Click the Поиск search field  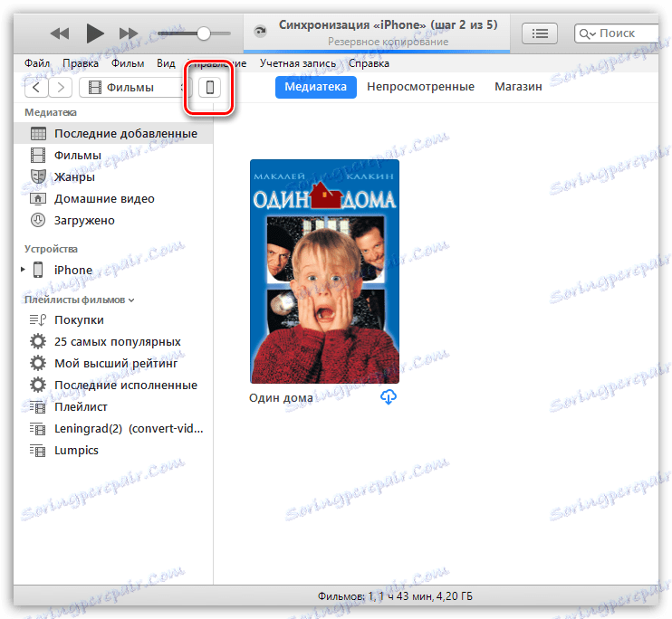click(x=616, y=33)
